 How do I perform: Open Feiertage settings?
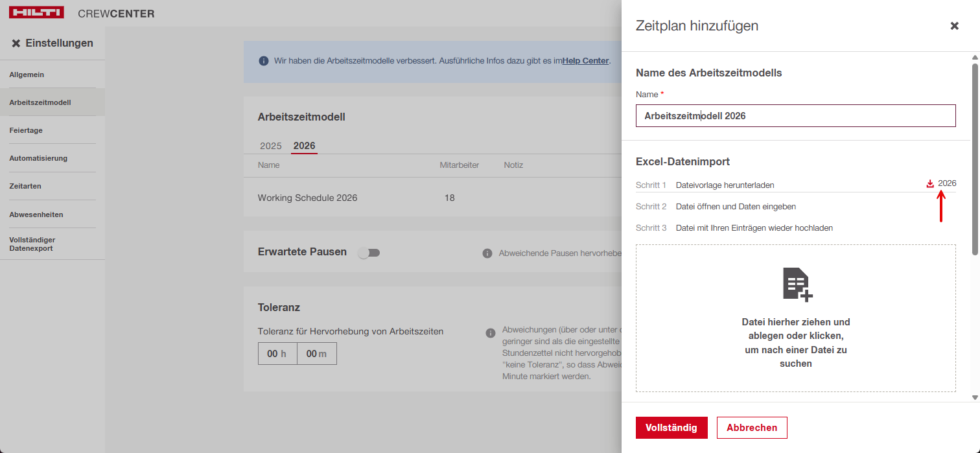click(x=26, y=130)
